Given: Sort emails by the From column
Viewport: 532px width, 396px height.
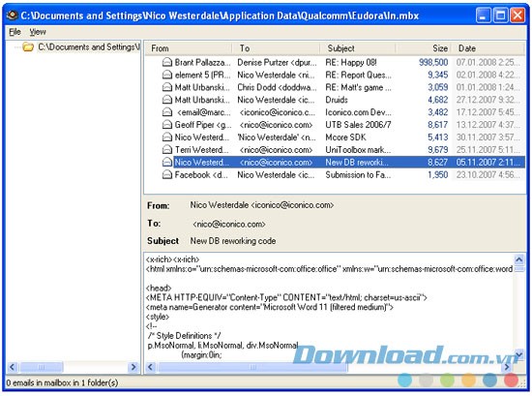Looking at the screenshot, I should pyautogui.click(x=189, y=48).
